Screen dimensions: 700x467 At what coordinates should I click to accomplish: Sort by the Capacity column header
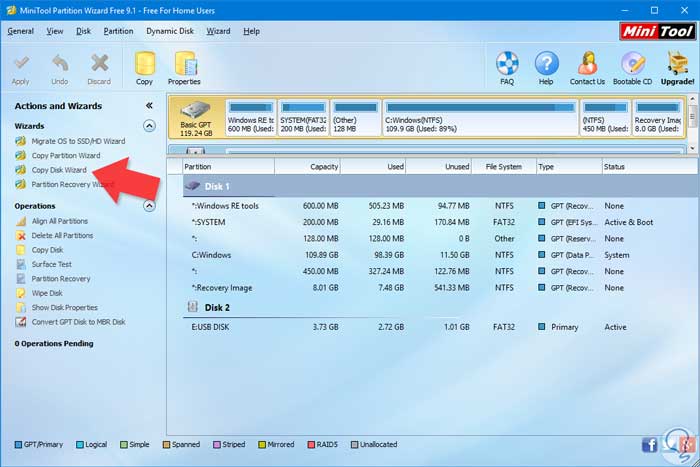308,167
